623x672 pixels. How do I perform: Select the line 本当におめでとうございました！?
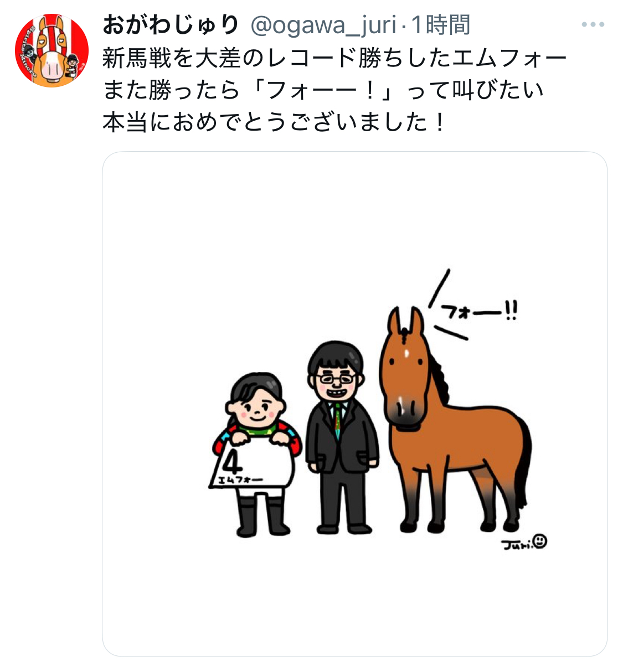point(274,122)
